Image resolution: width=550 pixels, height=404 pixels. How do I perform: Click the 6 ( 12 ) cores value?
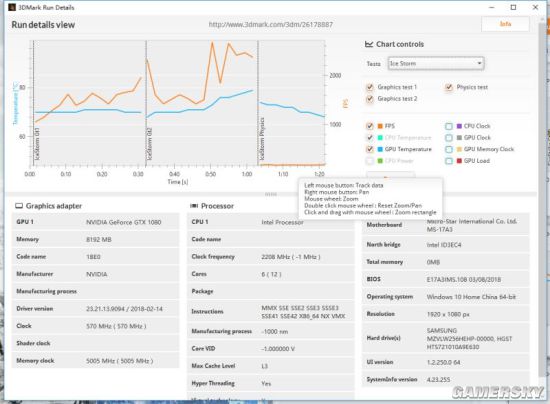pyautogui.click(x=271, y=274)
